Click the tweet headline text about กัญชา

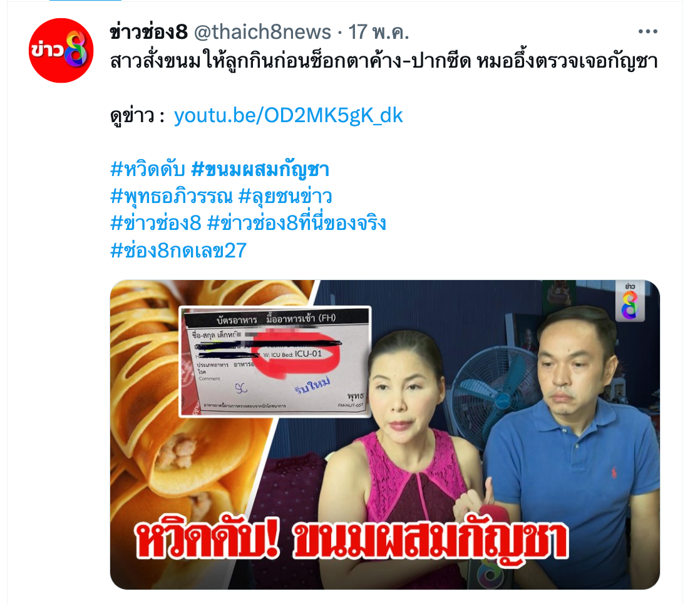(x=384, y=61)
